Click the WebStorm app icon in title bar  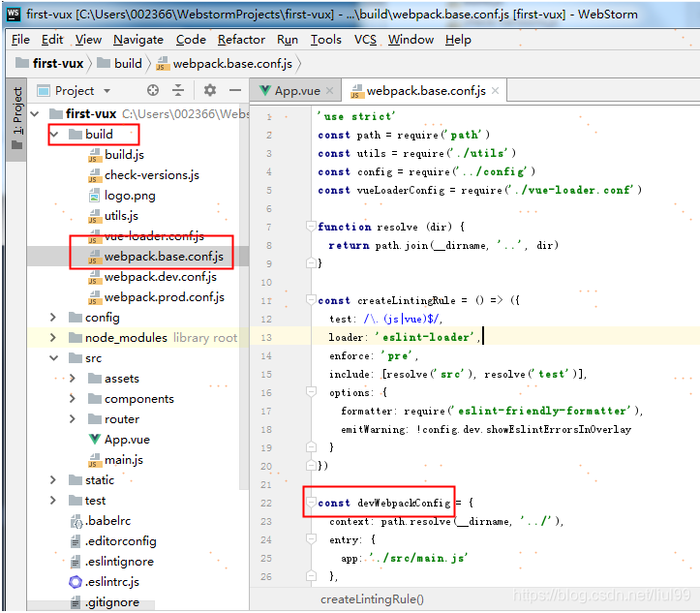pos(14,15)
